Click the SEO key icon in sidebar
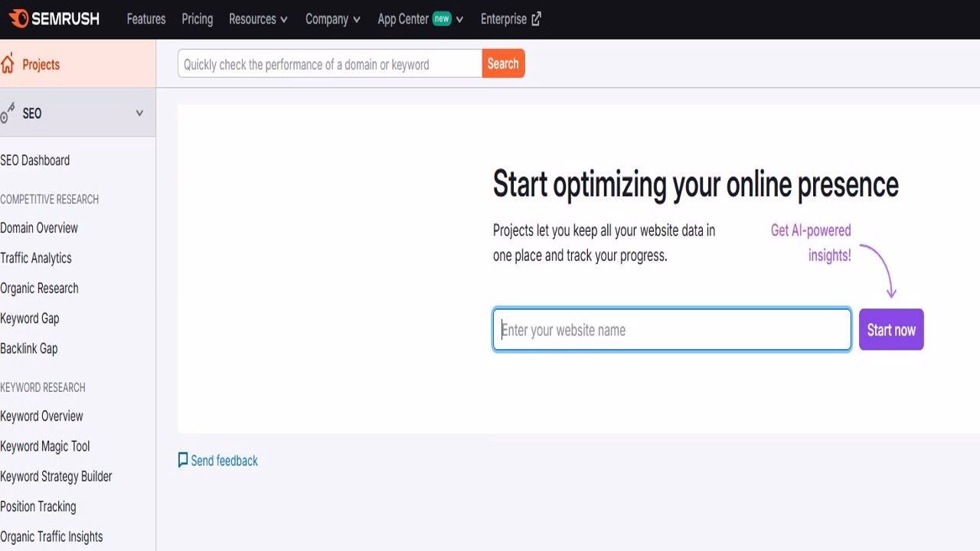 (x=8, y=112)
